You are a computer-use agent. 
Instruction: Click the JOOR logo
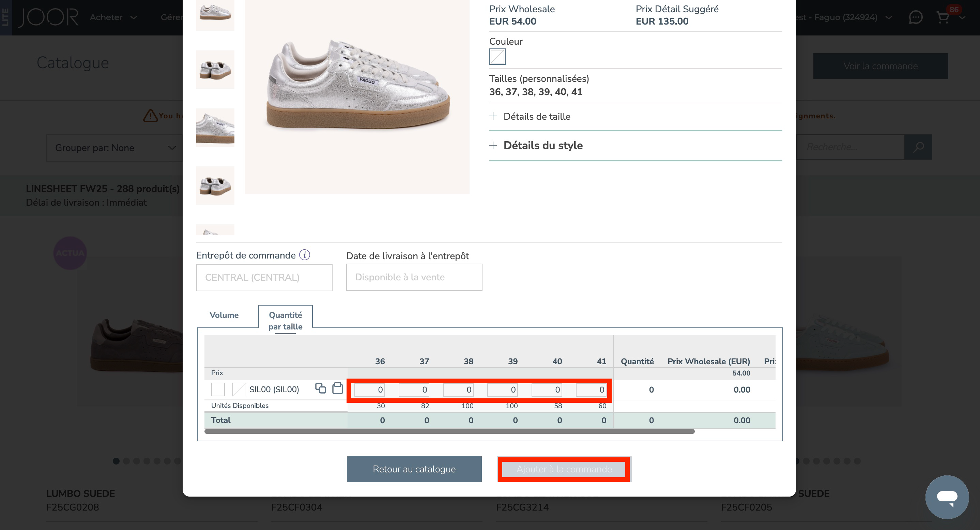[x=48, y=17]
